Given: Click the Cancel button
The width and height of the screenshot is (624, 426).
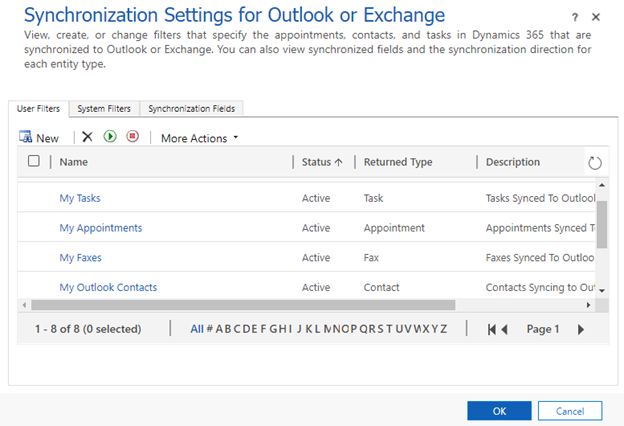Looking at the screenshot, I should pyautogui.click(x=570, y=411).
